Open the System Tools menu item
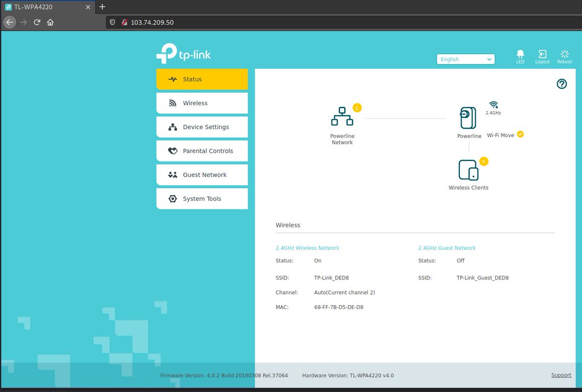Image resolution: width=582 pixels, height=392 pixels. (x=202, y=198)
